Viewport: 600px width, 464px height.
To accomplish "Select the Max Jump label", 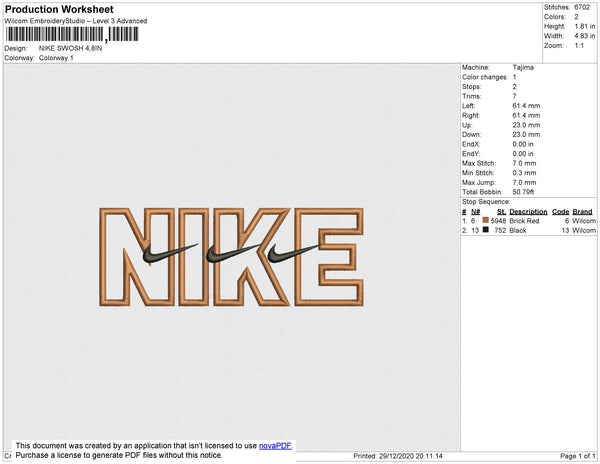I will pos(479,182).
